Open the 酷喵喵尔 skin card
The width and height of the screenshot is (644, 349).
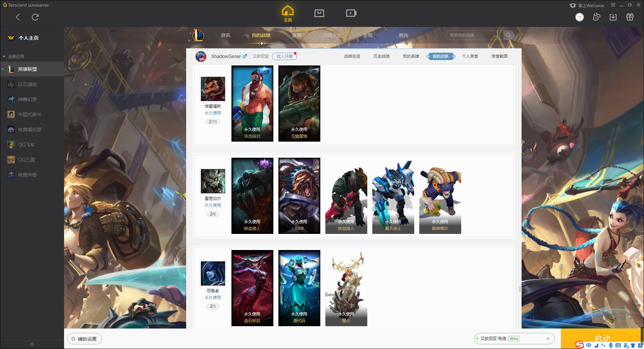tap(440, 196)
